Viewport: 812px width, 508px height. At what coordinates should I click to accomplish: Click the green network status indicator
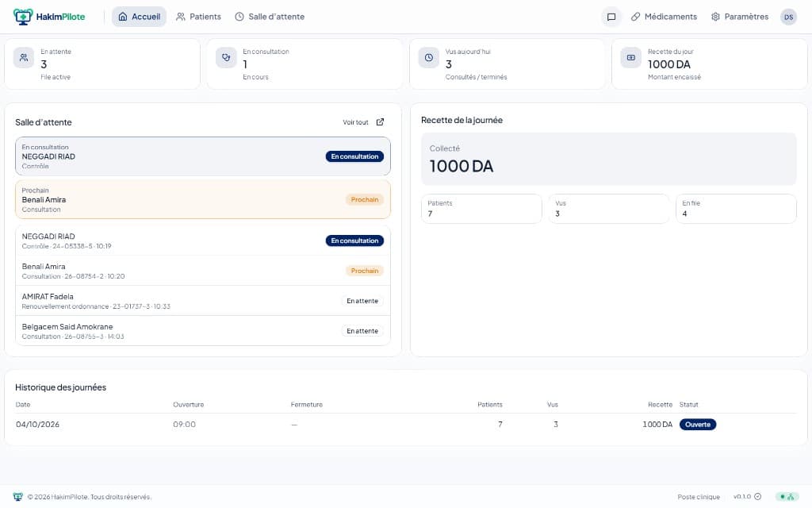tap(787, 497)
